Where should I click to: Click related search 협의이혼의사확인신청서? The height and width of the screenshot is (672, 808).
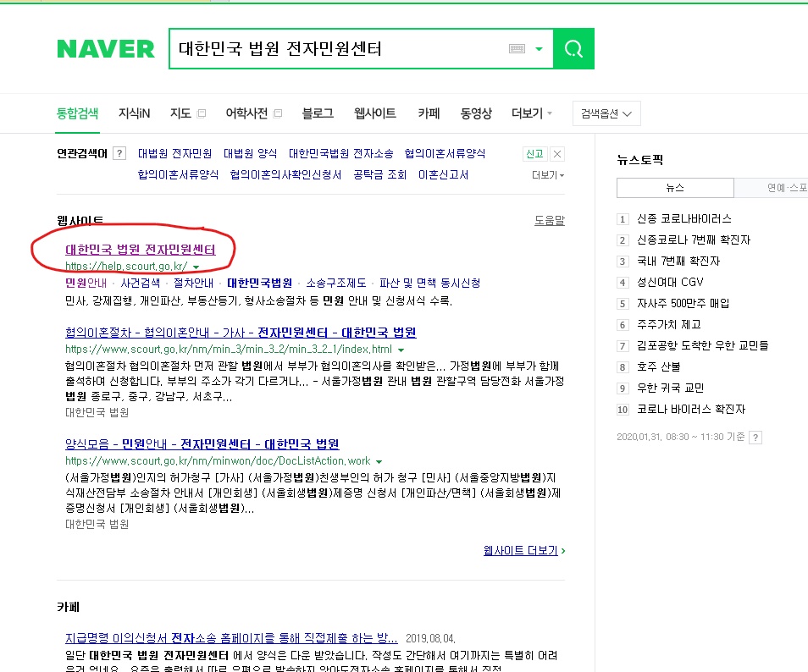point(285,174)
